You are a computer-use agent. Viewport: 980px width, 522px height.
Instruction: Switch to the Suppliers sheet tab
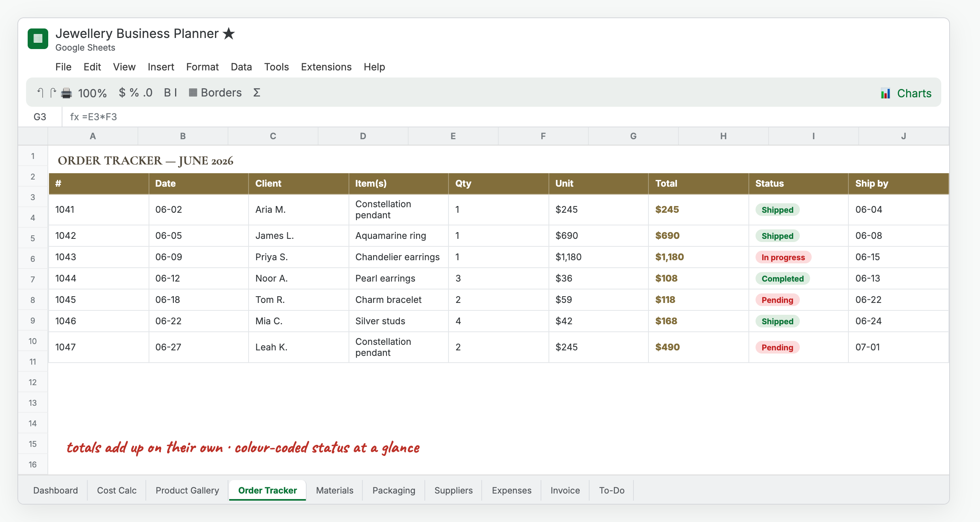coord(453,490)
